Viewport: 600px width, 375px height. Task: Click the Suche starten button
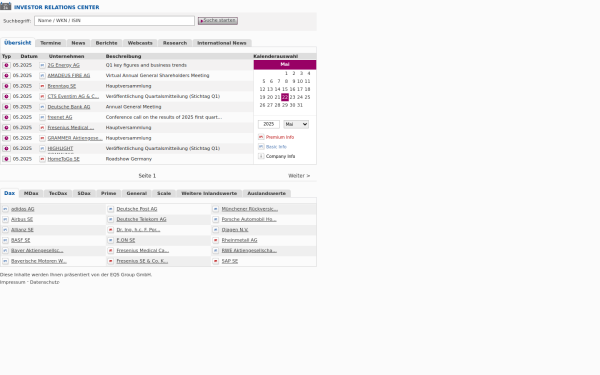pyautogui.click(x=218, y=21)
